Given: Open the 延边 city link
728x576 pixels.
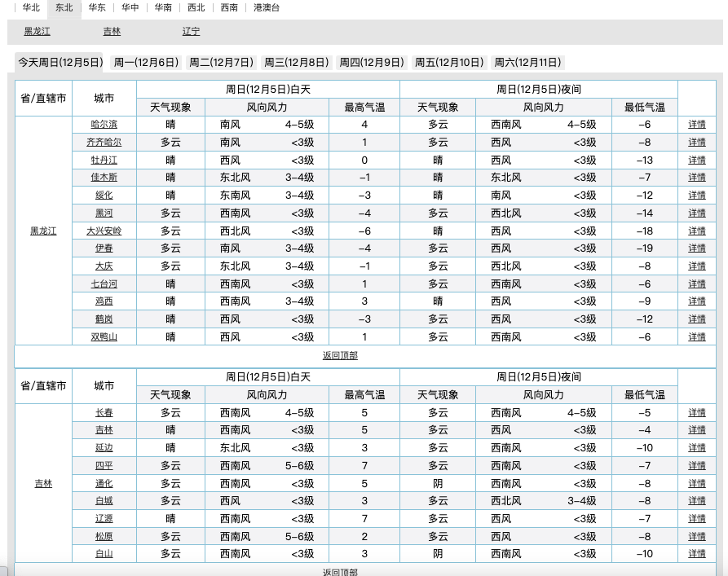Looking at the screenshot, I should click(x=104, y=448).
